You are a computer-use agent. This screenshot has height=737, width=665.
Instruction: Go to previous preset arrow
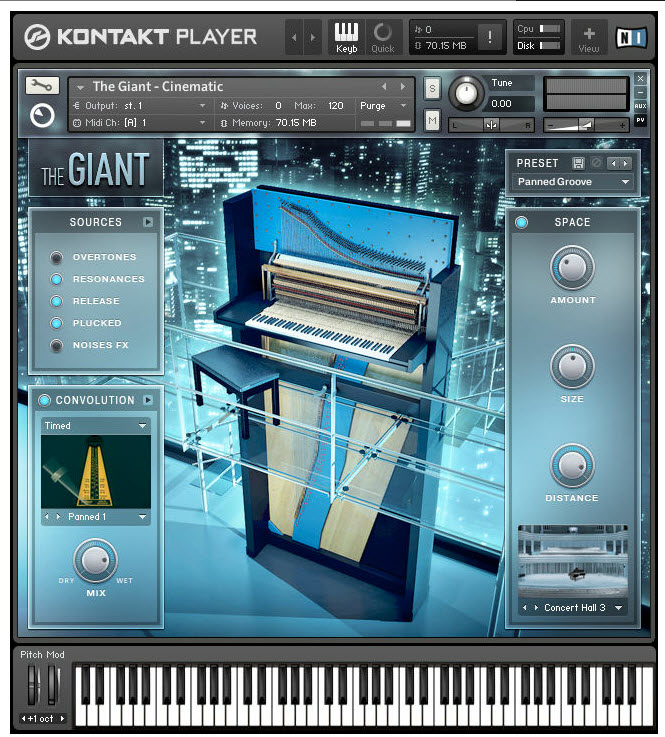tap(613, 163)
